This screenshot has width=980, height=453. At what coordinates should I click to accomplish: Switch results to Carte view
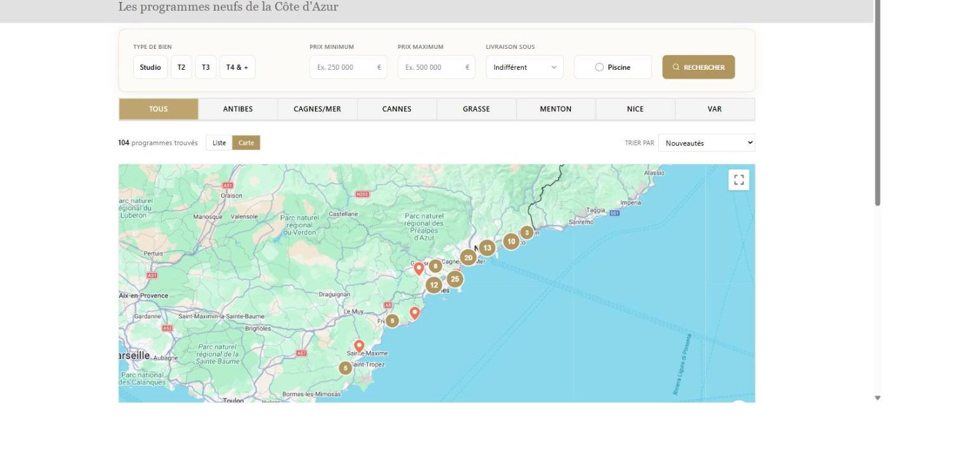[x=246, y=143]
